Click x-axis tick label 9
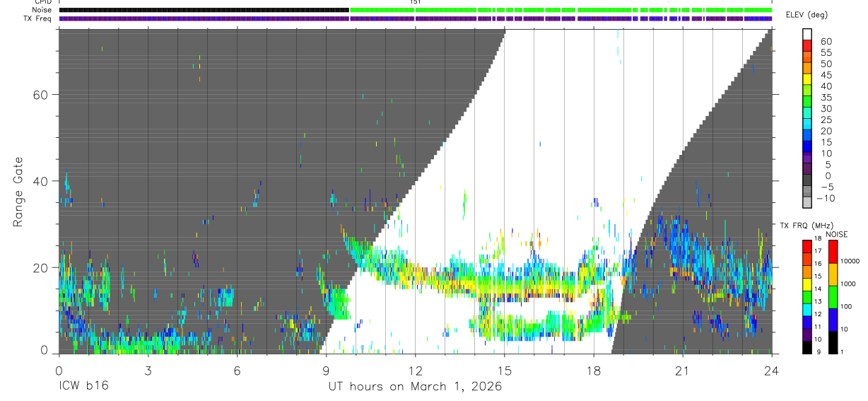 (326, 371)
